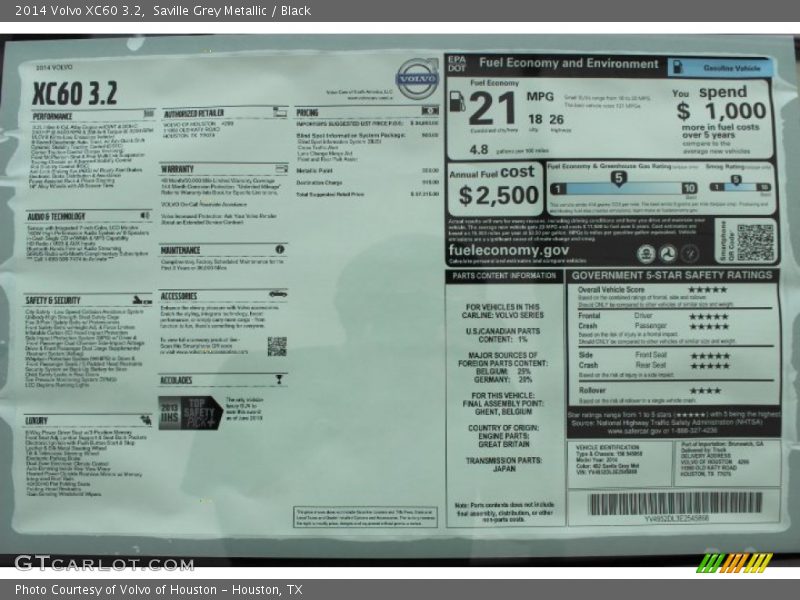Click the 'PERFORMANCE' section title
This screenshot has width=800, height=600.
(53, 116)
